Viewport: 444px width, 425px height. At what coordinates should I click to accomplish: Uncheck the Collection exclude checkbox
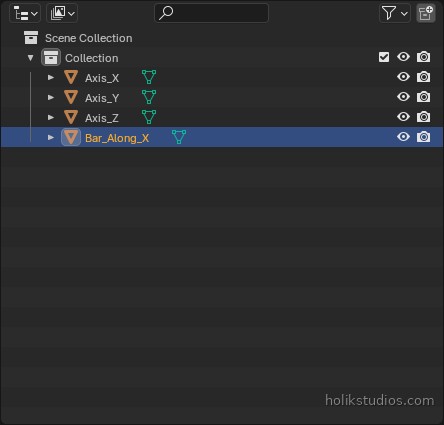click(384, 57)
